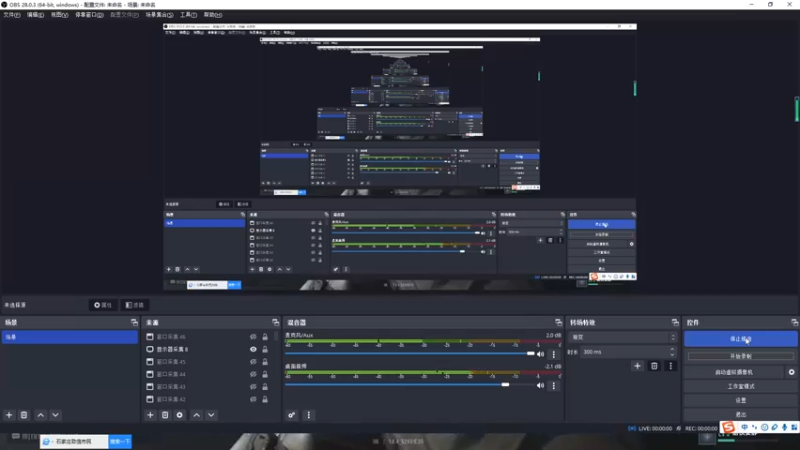
Task: Undock the 控件 panel
Action: (x=794, y=322)
